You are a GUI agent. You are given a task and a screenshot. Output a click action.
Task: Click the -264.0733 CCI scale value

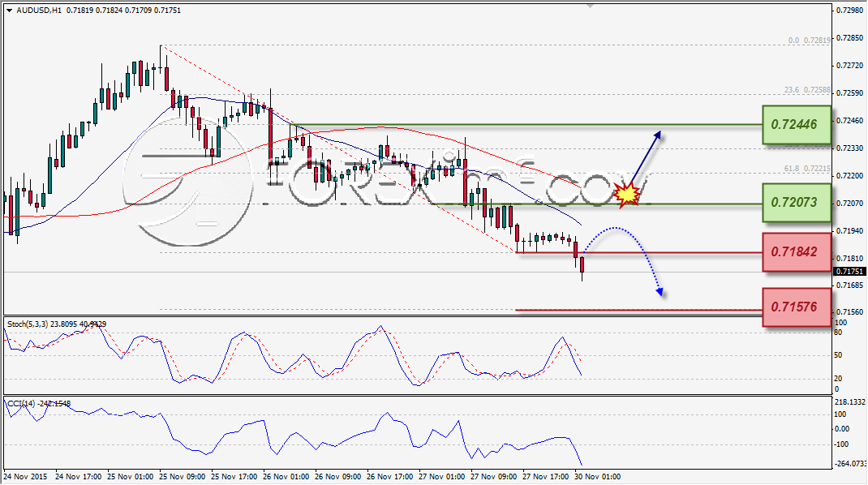[x=850, y=464]
